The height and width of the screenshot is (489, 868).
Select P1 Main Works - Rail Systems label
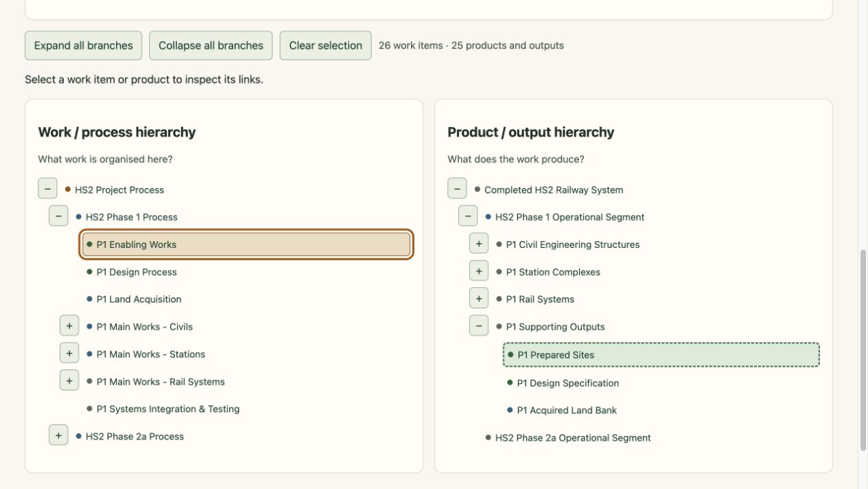(x=161, y=382)
